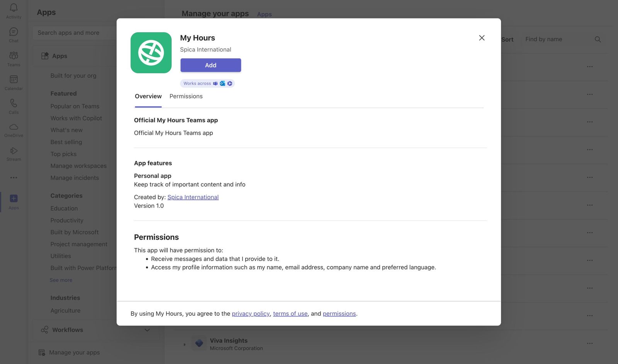Select the Overview tab

pos(148,96)
